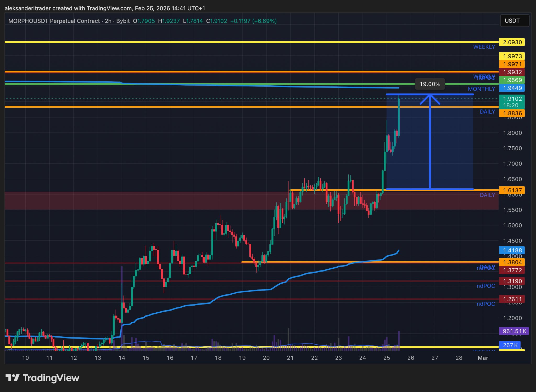Click the ndPOC label near 1.3190

tap(486, 286)
